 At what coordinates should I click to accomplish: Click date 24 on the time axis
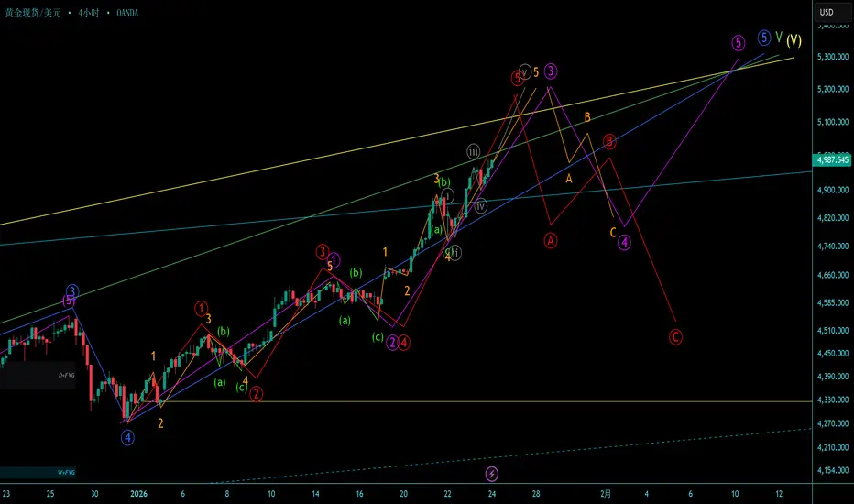pos(492,494)
